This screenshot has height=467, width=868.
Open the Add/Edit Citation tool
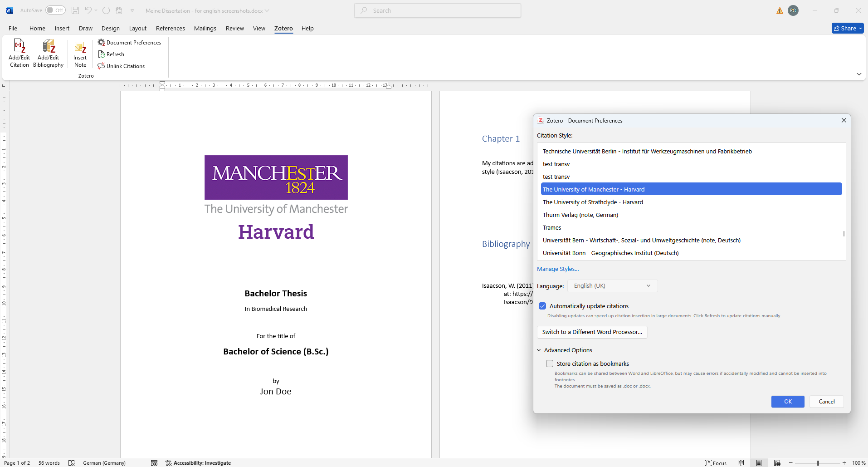point(19,52)
